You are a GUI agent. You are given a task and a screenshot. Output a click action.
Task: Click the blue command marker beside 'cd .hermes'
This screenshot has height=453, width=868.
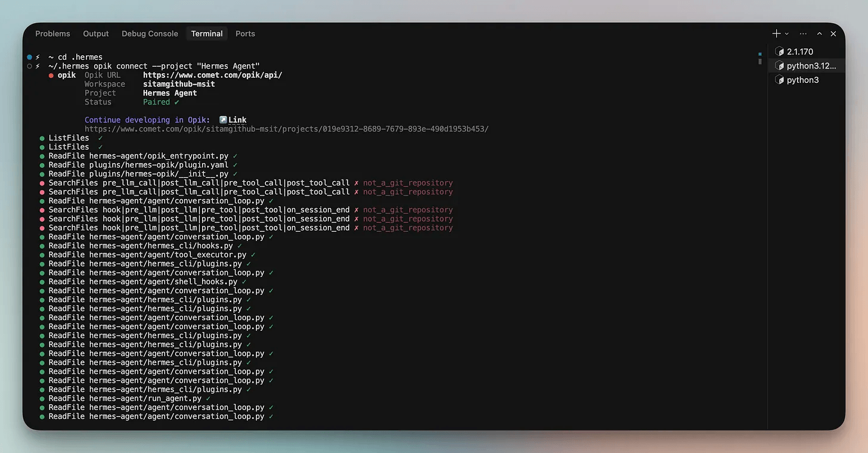[29, 57]
